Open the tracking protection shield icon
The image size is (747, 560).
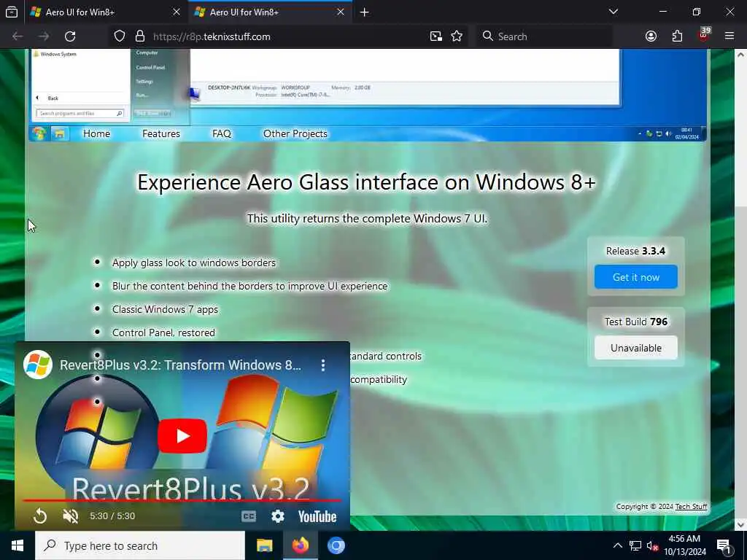click(x=120, y=36)
